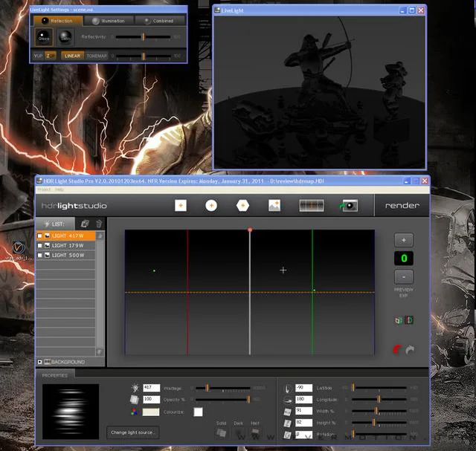Click the light position marker on canvas
The height and width of the screenshot is (451, 476).
[250, 230]
